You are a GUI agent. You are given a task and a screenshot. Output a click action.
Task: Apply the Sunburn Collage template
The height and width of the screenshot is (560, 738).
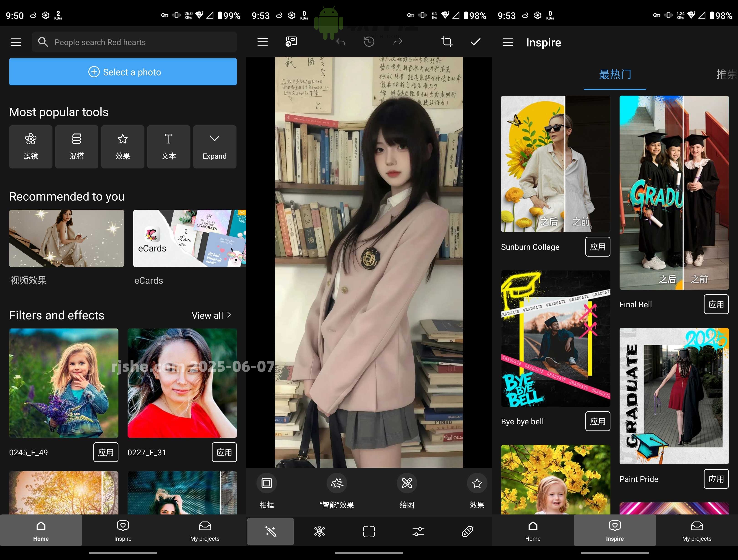[597, 247]
